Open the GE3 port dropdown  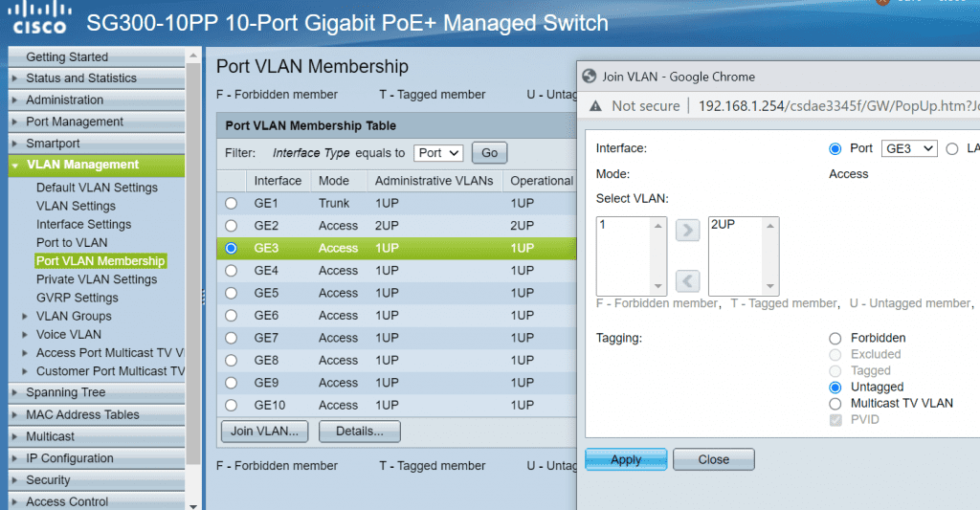coord(909,148)
